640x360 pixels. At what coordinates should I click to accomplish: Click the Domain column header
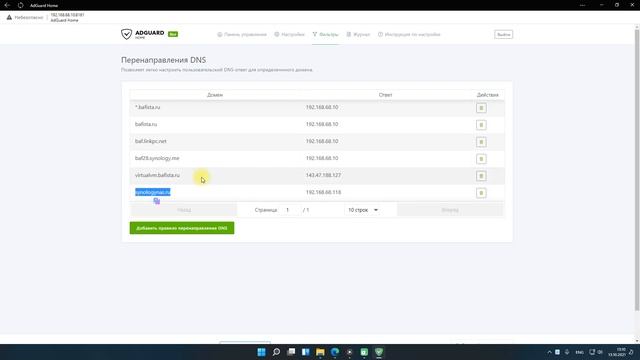(215, 95)
